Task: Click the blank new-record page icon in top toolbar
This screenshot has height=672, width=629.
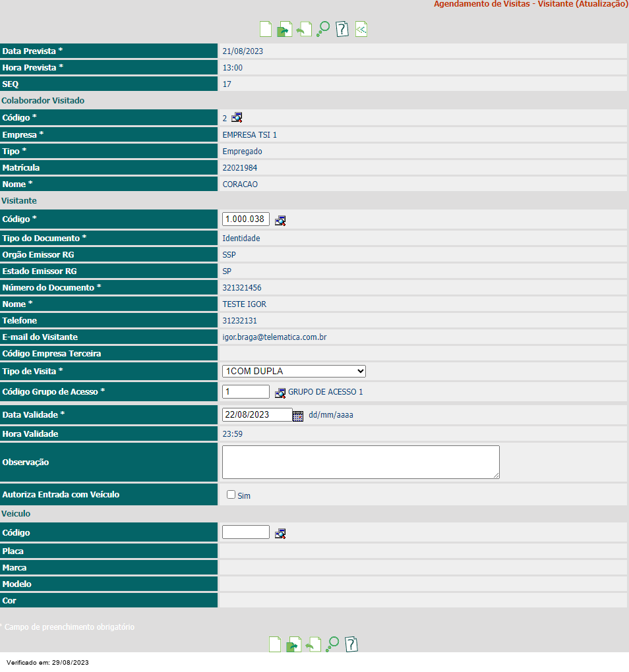Action: pyautogui.click(x=266, y=29)
